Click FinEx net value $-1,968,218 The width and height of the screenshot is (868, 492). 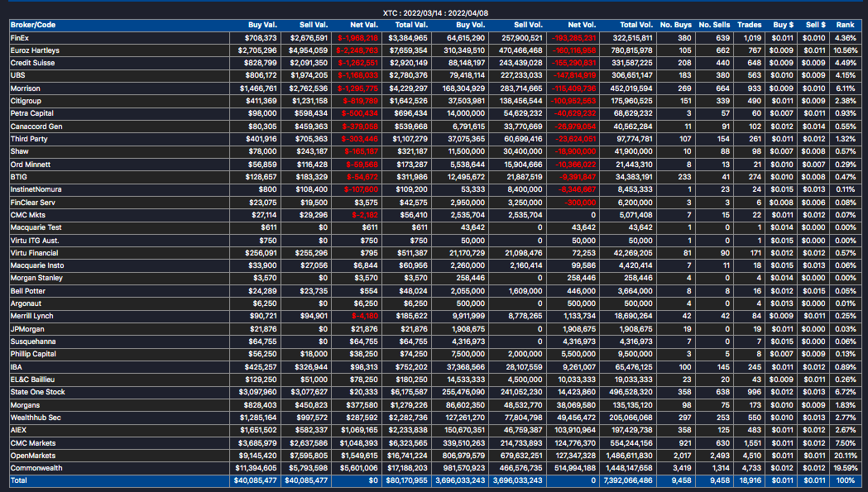(x=357, y=38)
